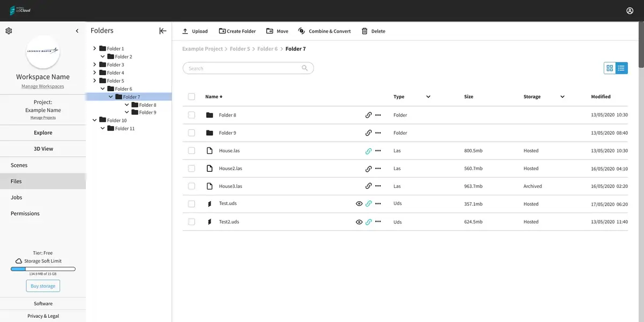
Task: Collapse Folder 7 tree arrow
Action: tap(111, 97)
